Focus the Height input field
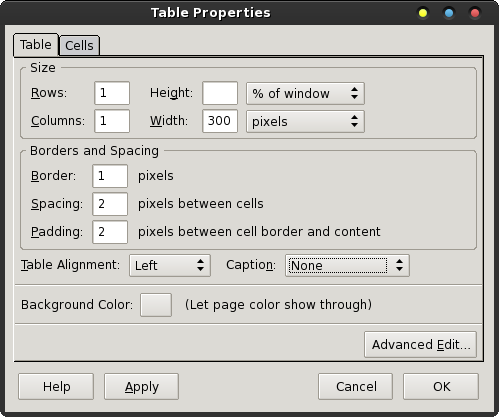This screenshot has width=499, height=417. [x=220, y=93]
